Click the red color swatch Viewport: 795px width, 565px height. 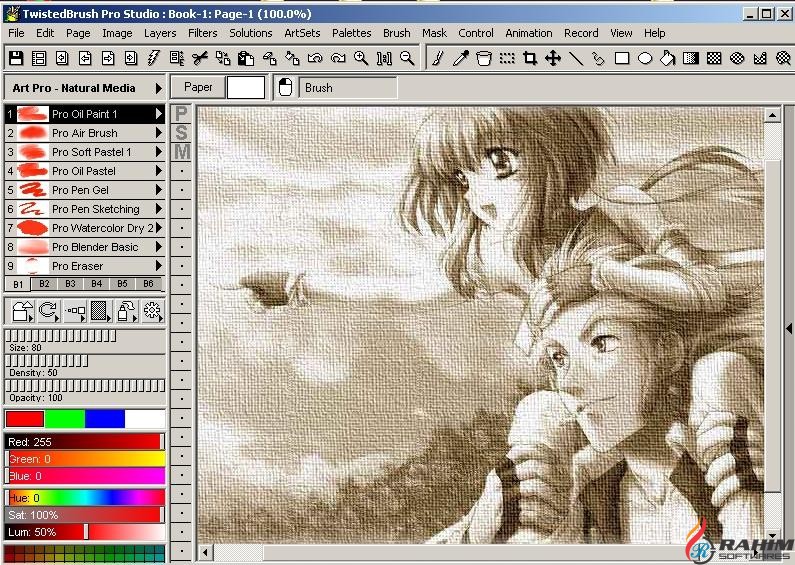pos(25,419)
